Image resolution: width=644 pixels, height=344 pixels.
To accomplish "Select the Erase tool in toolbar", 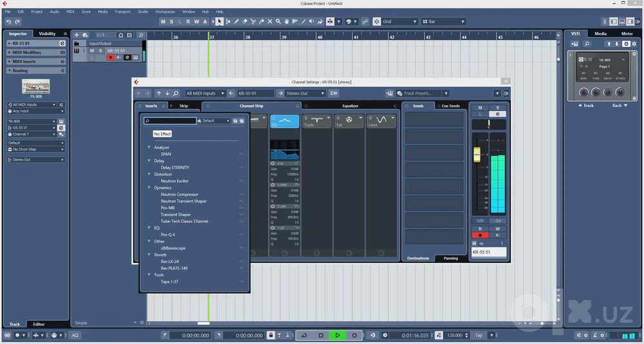I will [x=245, y=21].
